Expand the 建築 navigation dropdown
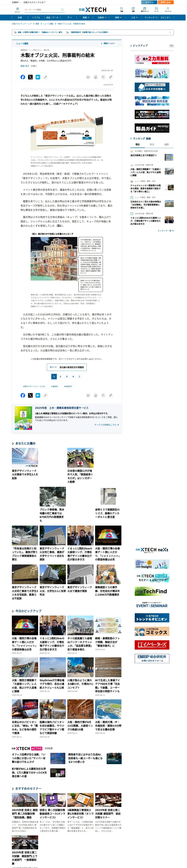Screen dimensions: 187x868 pos(118,18)
